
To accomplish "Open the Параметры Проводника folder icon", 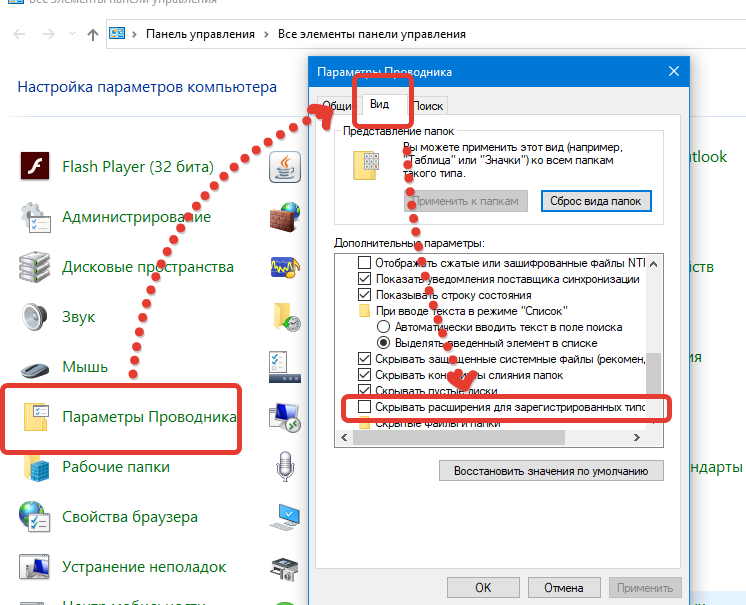I will pos(36,417).
